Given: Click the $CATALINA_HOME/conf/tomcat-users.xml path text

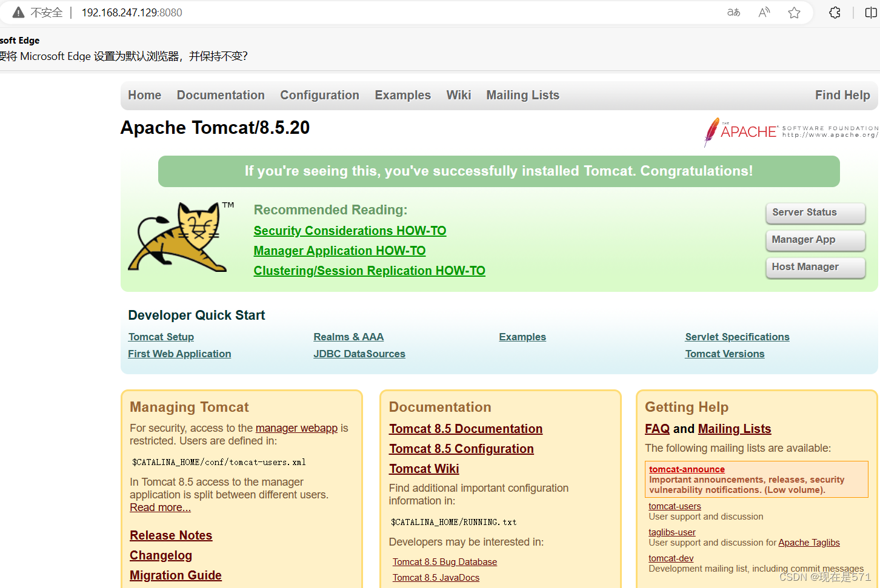Looking at the screenshot, I should tap(218, 462).
